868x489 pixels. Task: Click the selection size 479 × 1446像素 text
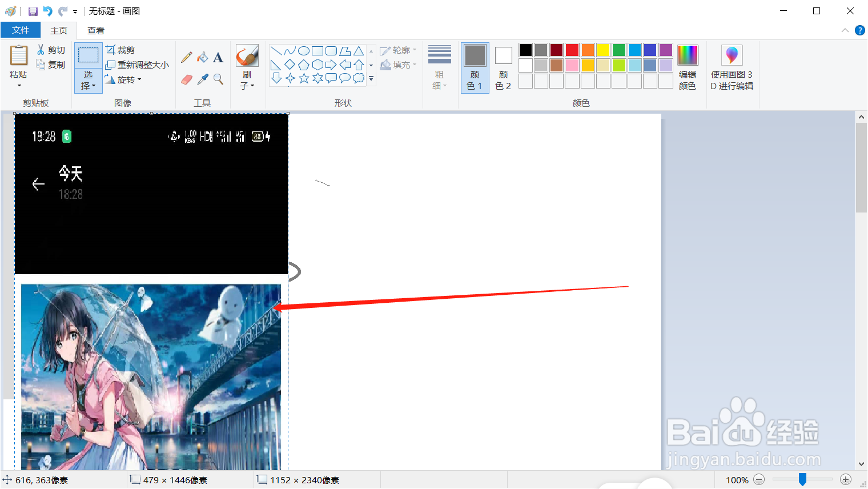pyautogui.click(x=175, y=480)
